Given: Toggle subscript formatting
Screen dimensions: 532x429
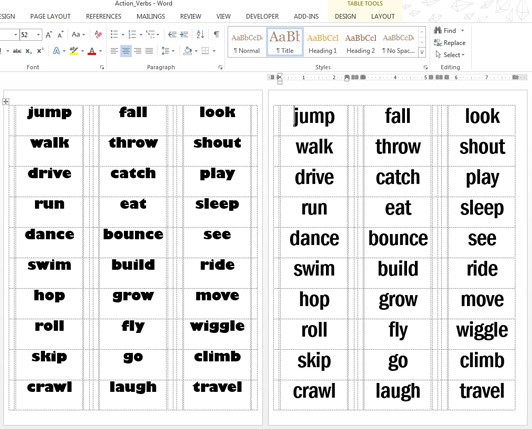Looking at the screenshot, I should (x=29, y=51).
